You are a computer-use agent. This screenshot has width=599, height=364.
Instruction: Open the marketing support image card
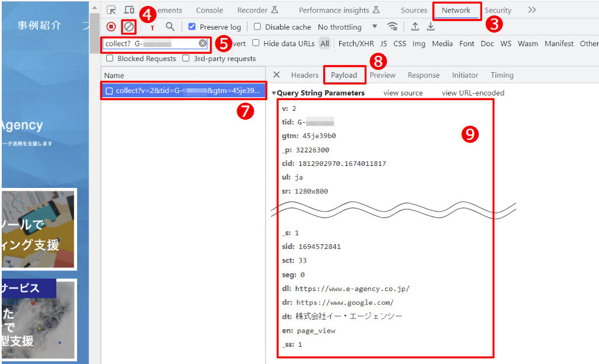(x=38, y=229)
